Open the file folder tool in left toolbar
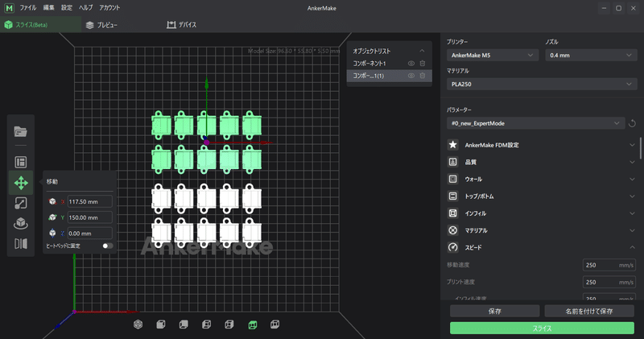Image resolution: width=644 pixels, height=339 pixels. click(21, 132)
